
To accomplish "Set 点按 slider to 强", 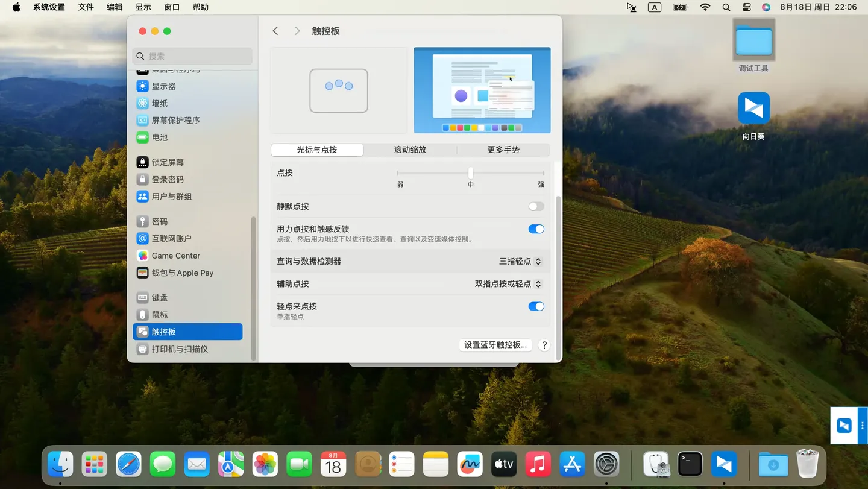I will [x=543, y=174].
